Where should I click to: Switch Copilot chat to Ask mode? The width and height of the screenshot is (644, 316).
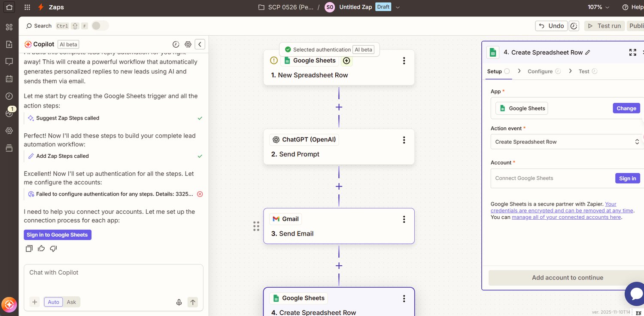tap(71, 302)
